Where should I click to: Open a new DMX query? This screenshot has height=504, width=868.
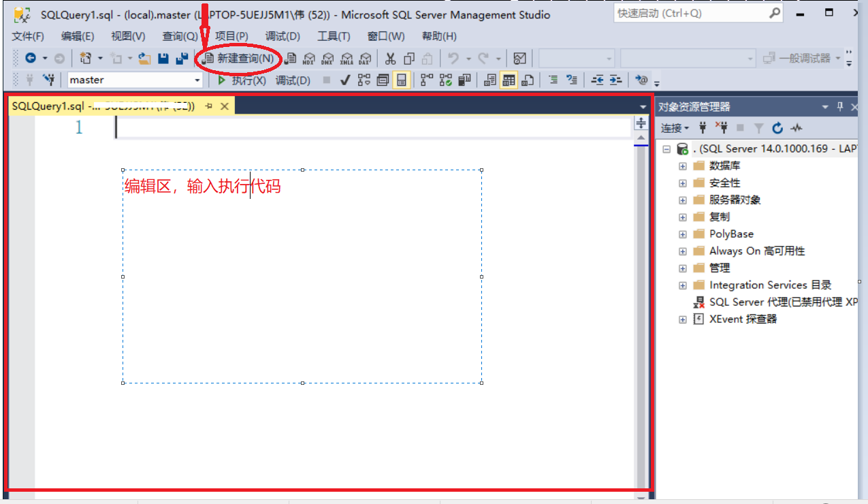pyautogui.click(x=328, y=59)
